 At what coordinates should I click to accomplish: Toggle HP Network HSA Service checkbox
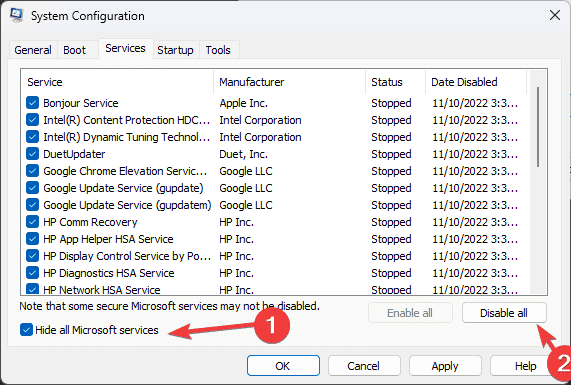click(x=32, y=289)
